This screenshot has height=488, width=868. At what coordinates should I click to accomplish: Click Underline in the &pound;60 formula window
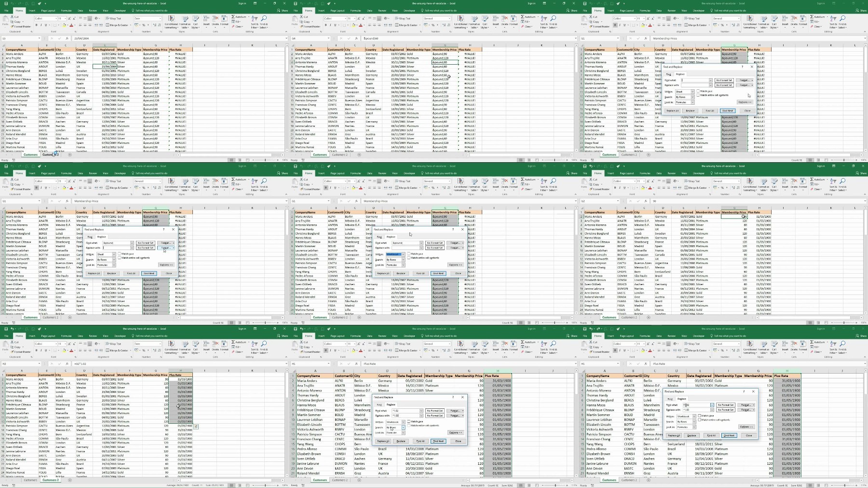click(x=335, y=25)
